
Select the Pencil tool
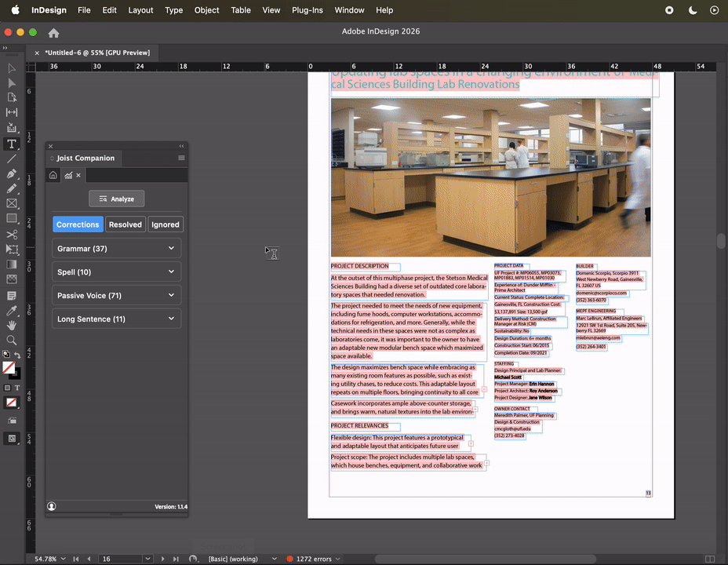point(12,188)
